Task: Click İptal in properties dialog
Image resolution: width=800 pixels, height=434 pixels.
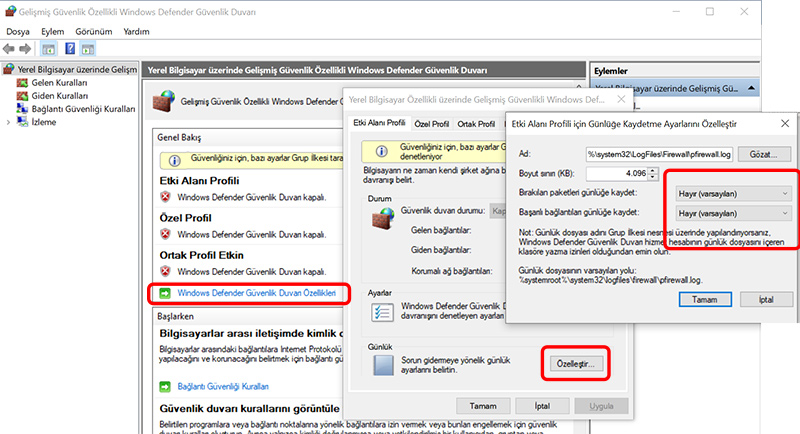Action: click(542, 406)
